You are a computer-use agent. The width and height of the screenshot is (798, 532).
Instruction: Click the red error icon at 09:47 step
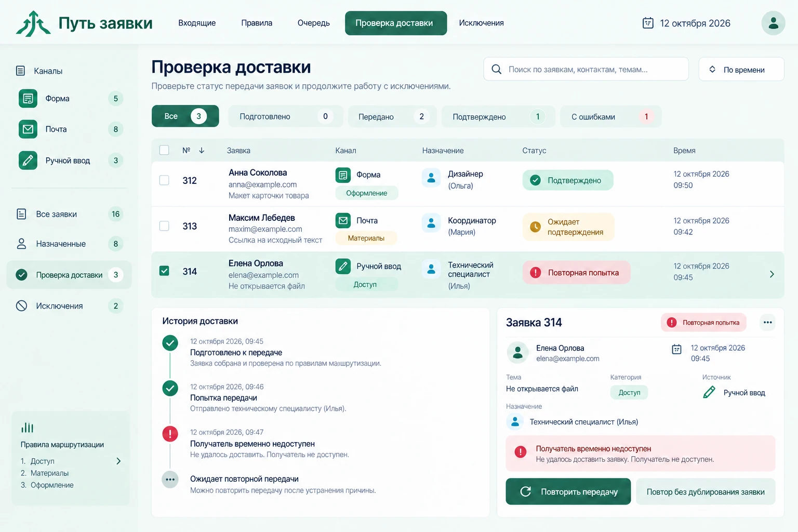pyautogui.click(x=170, y=433)
